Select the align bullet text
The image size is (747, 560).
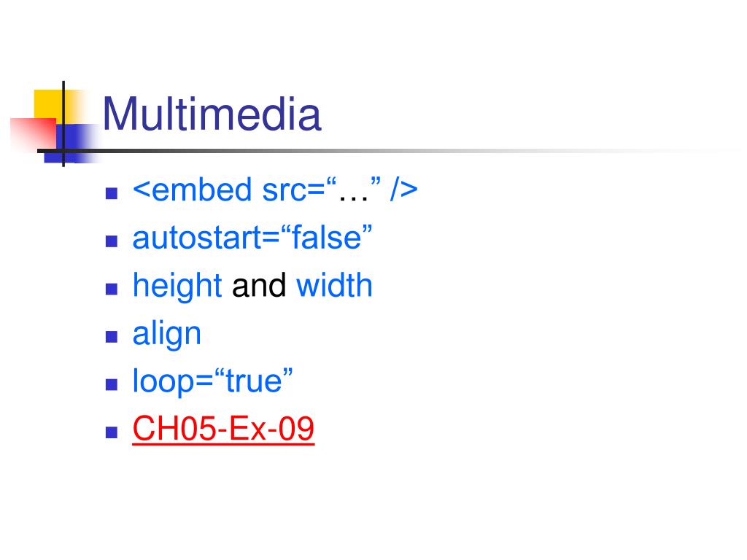pyautogui.click(x=167, y=334)
